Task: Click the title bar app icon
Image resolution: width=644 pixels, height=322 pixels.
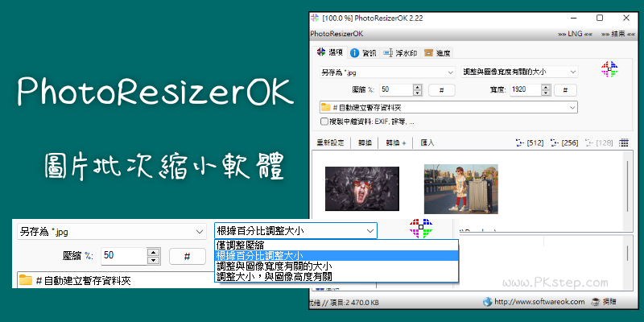Action: (x=315, y=18)
